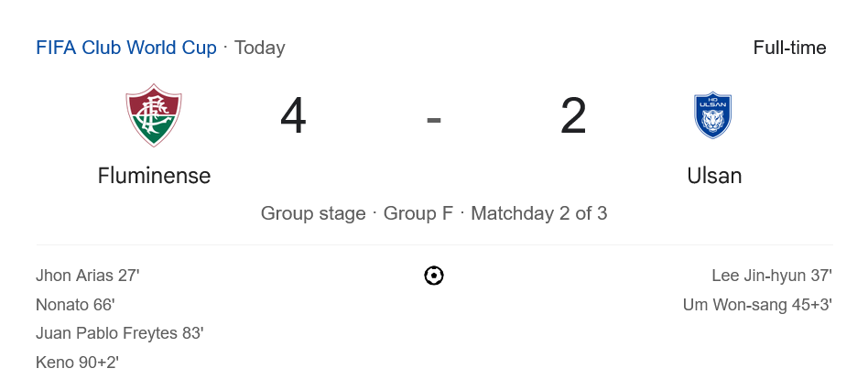
Task: Click Ulsan's score of 2
Action: [573, 117]
